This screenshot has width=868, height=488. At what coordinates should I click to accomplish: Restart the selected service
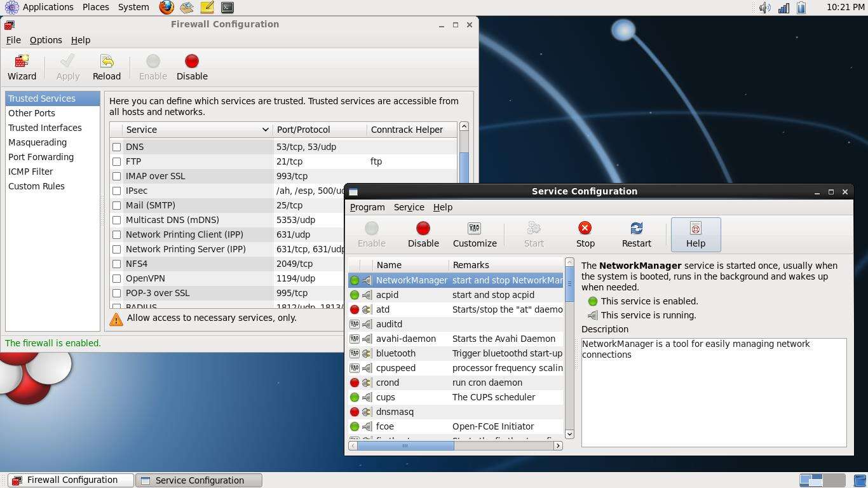click(636, 234)
